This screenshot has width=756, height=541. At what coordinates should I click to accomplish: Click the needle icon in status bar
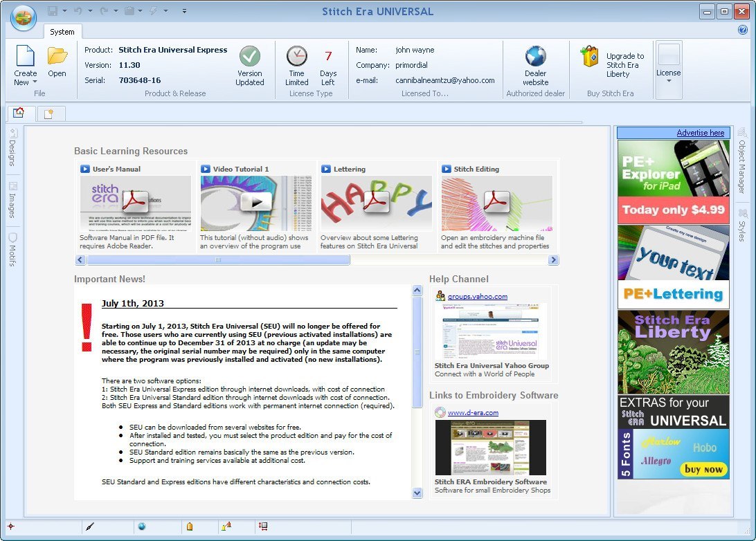tap(90, 526)
